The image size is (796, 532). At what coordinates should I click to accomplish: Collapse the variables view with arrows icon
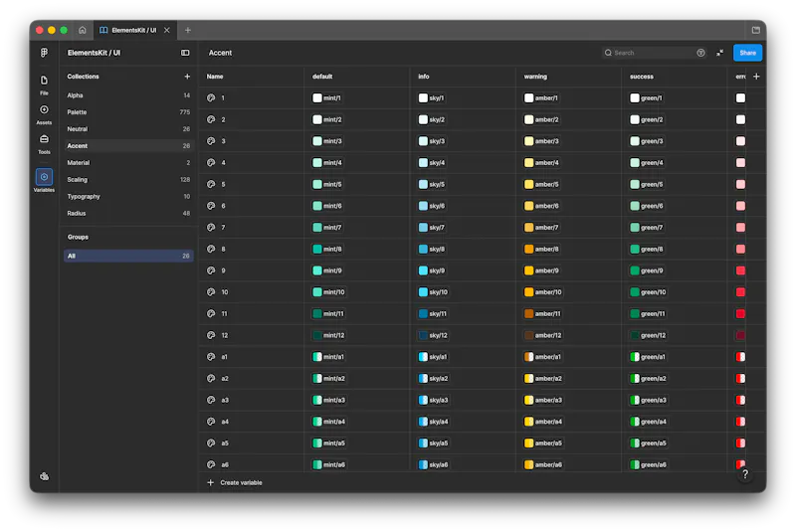tap(719, 53)
